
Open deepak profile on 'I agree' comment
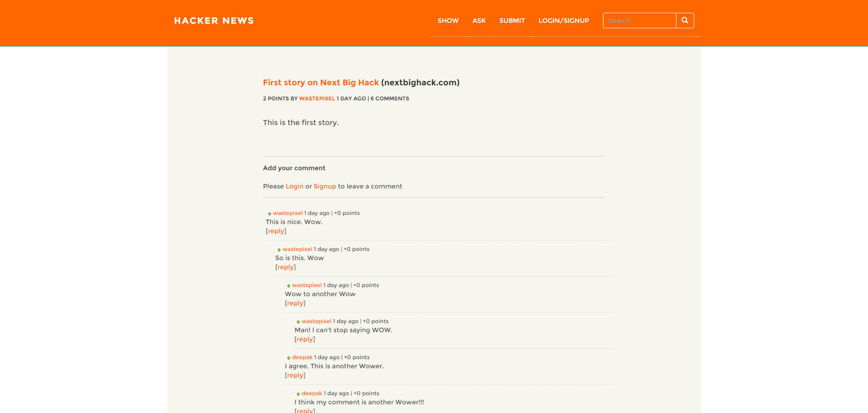[x=302, y=357]
